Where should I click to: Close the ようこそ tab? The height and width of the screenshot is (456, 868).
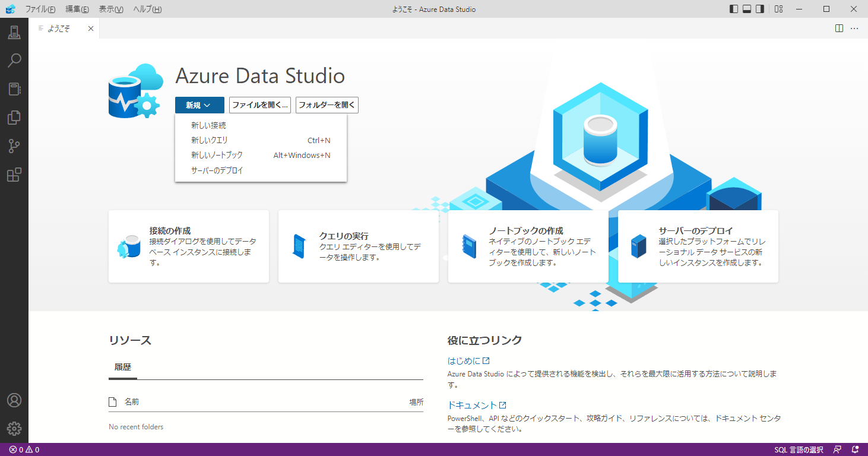(x=91, y=28)
